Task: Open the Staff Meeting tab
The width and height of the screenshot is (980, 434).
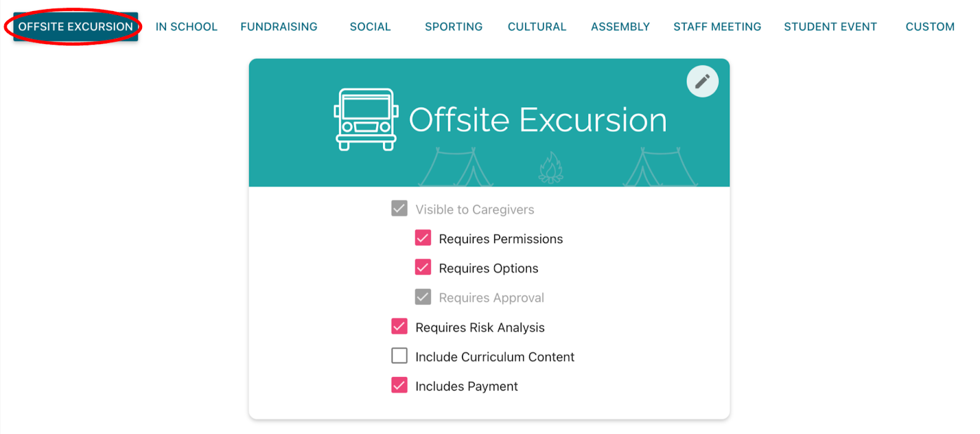Action: click(x=717, y=27)
